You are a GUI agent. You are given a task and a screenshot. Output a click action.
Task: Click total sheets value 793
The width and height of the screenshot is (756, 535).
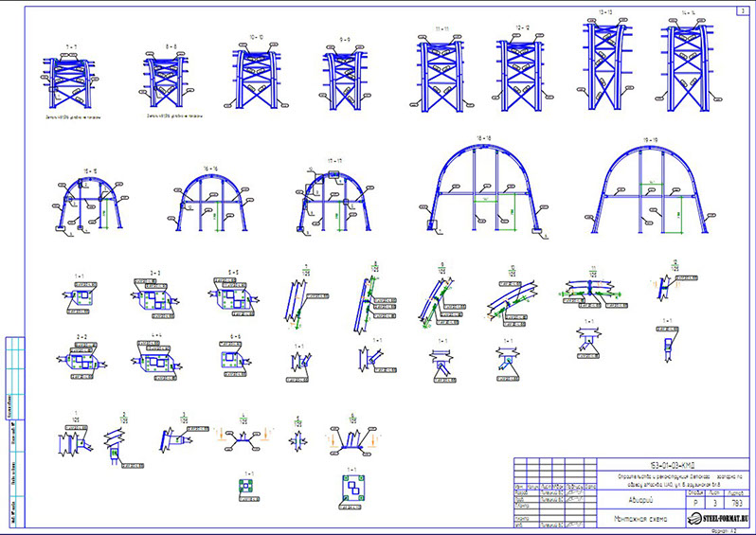pos(737,503)
